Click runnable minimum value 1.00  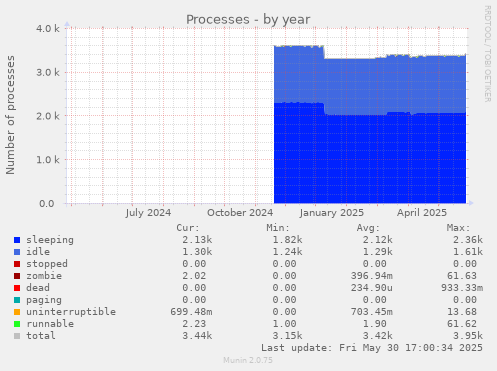pyautogui.click(x=284, y=324)
